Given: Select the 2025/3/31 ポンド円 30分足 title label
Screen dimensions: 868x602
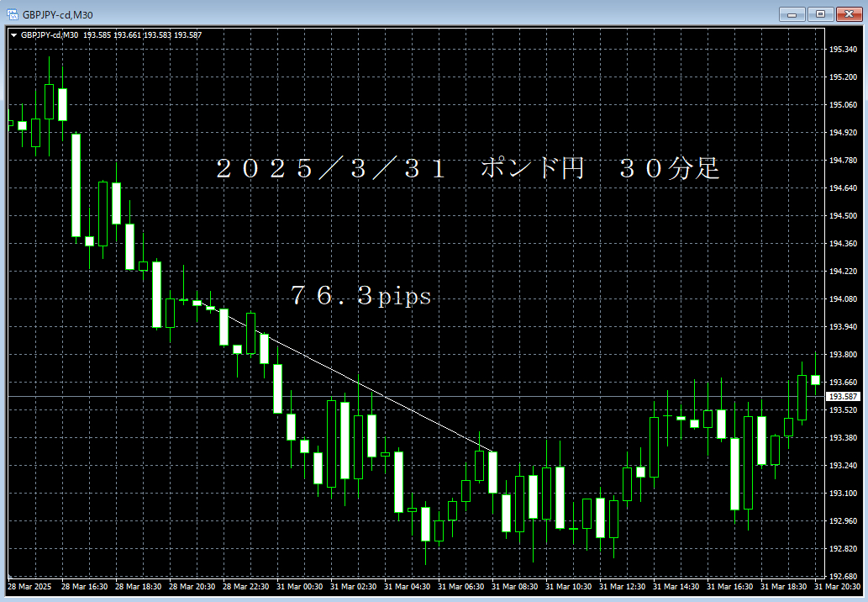Looking at the screenshot, I should click(468, 168).
